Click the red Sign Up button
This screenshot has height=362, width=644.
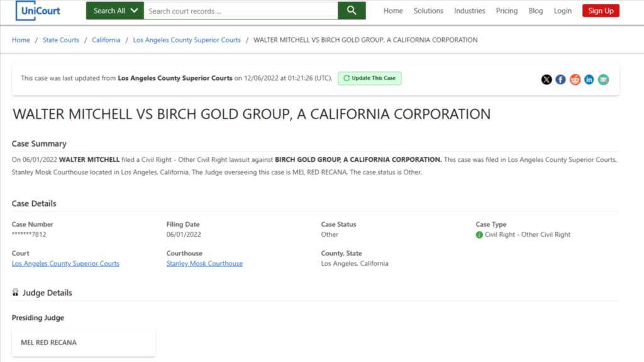(601, 11)
